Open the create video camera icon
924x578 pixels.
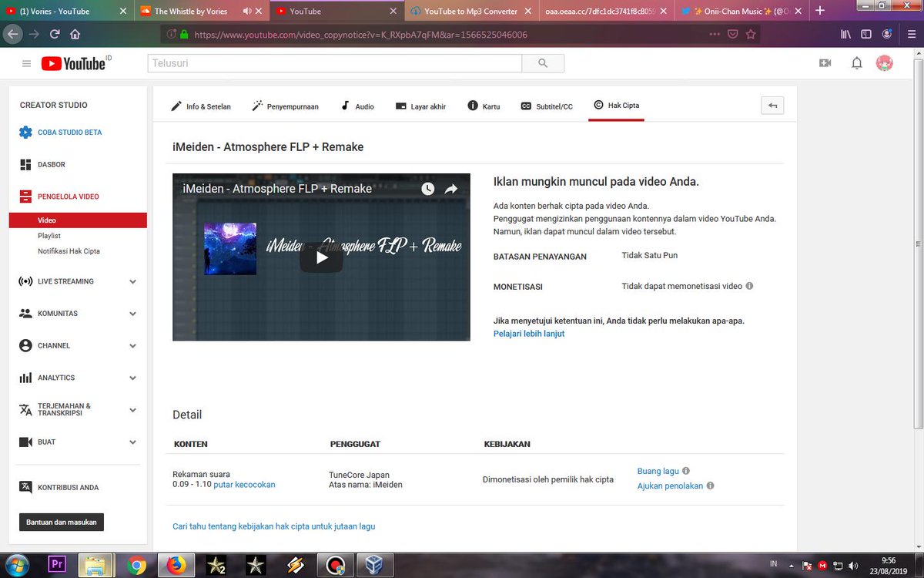coord(825,63)
